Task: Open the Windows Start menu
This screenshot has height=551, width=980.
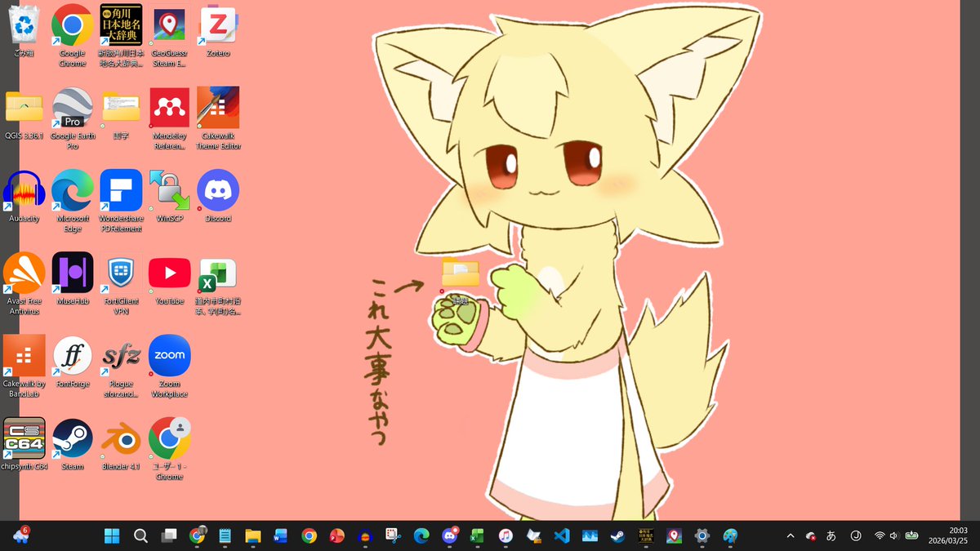Action: (111, 536)
